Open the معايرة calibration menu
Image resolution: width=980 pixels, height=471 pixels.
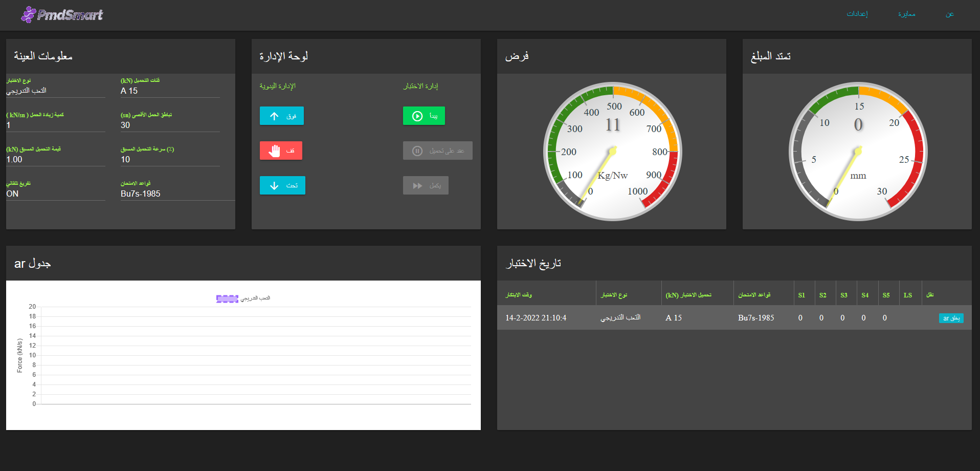click(906, 14)
